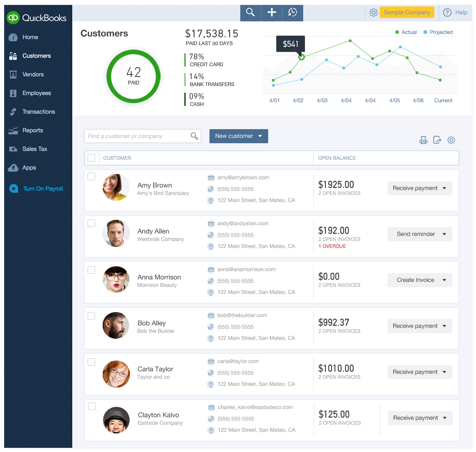The image size is (476, 452).
Task: Click magnifier icon in customer search field
Action: (x=194, y=136)
